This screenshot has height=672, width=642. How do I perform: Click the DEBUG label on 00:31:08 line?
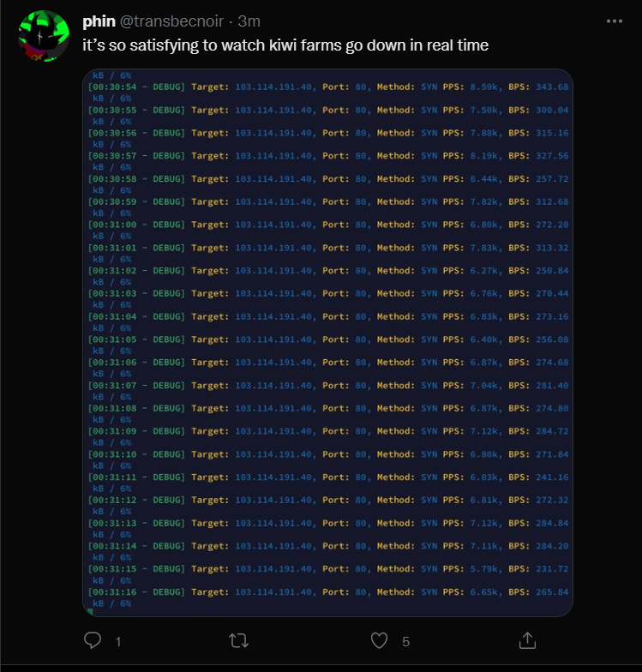[x=168, y=408]
